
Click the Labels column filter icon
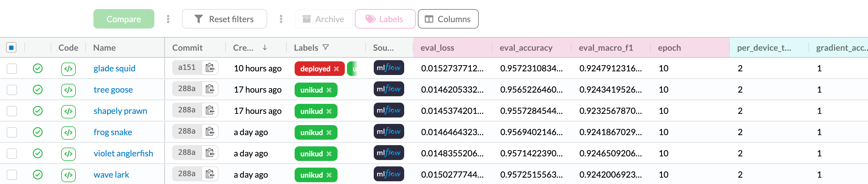pyautogui.click(x=326, y=47)
